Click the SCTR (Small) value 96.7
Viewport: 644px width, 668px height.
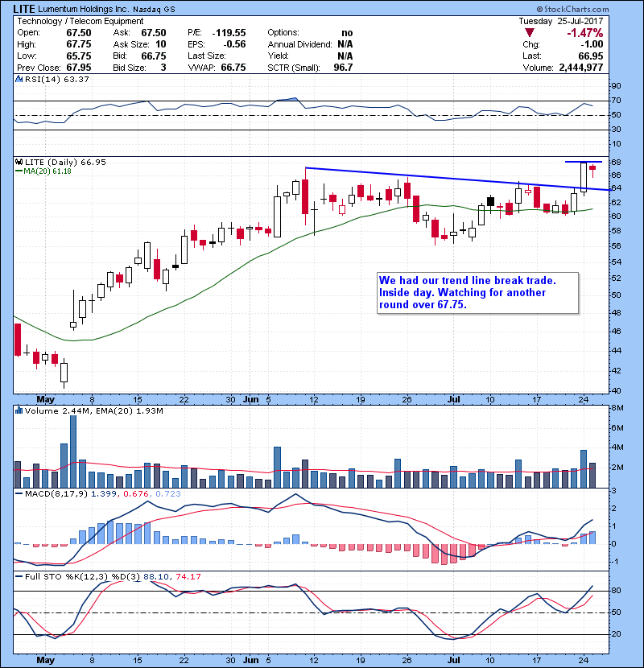[343, 68]
